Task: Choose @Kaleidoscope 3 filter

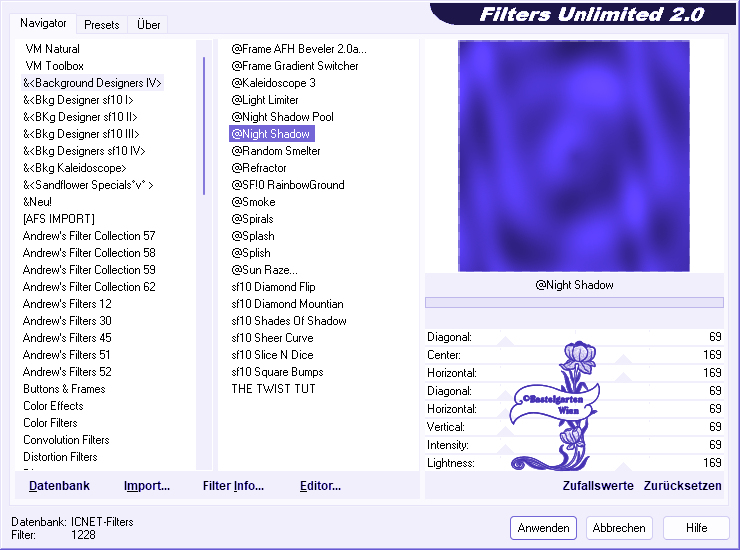Action: point(273,83)
